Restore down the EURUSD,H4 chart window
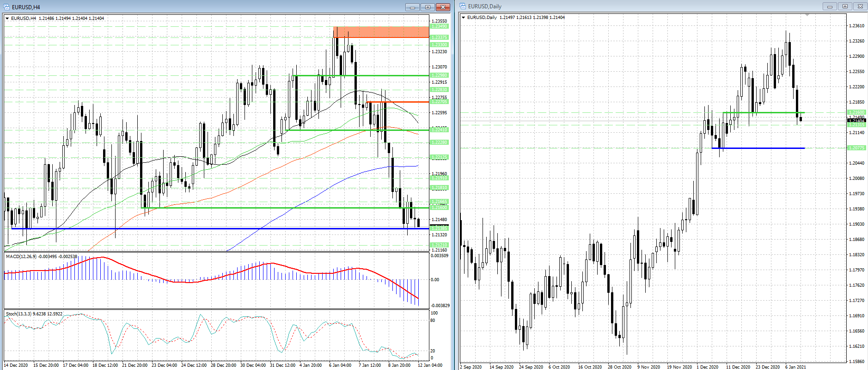This screenshot has width=868, height=370. 428,7
